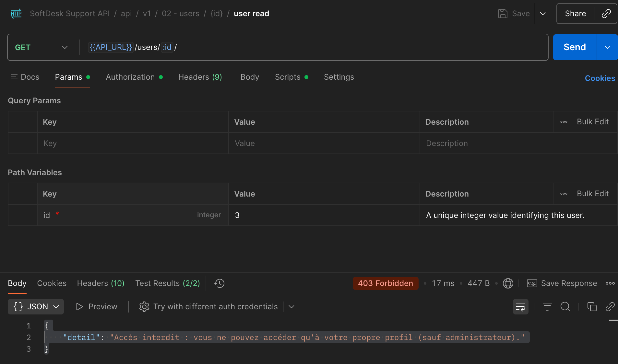Open the JSON format dropdown
The width and height of the screenshot is (618, 364).
[x=36, y=307]
